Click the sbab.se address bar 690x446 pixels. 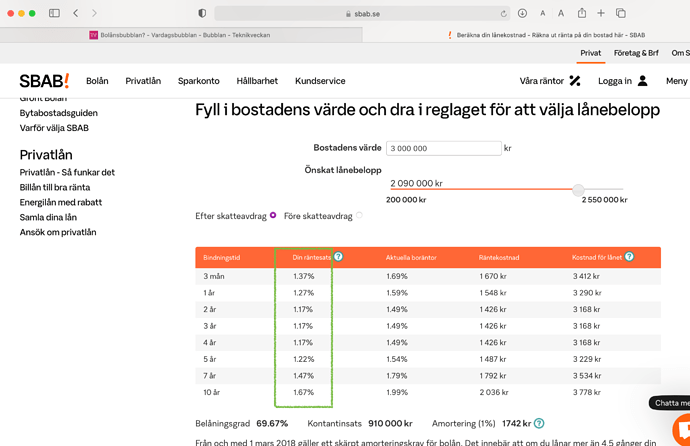tap(362, 14)
